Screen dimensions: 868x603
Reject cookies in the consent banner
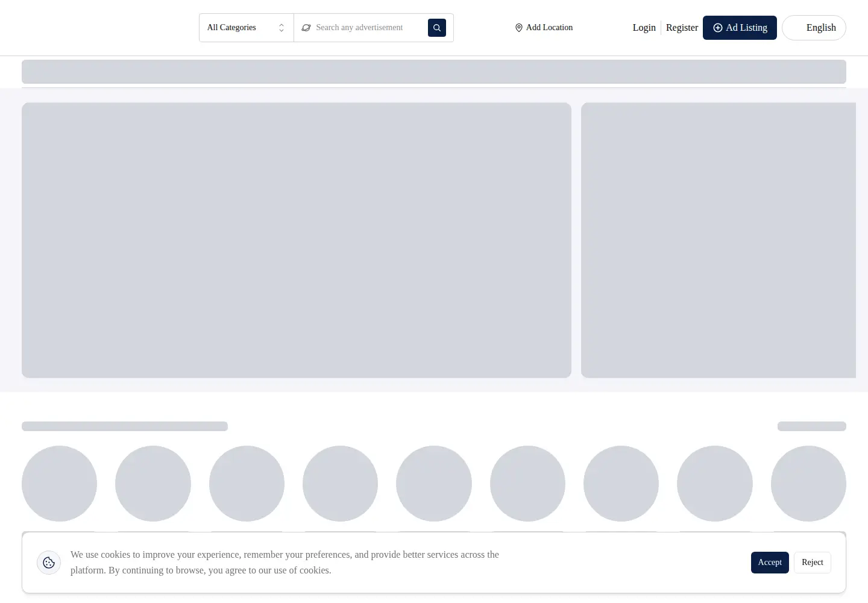pyautogui.click(x=813, y=563)
